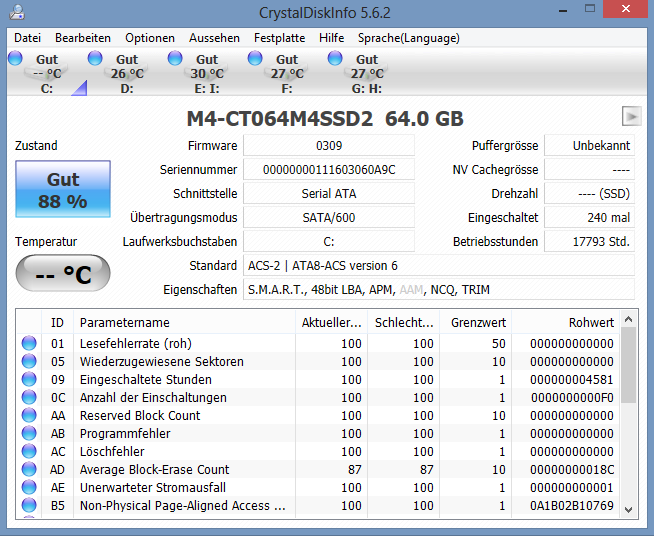Click the CrystalDiskInfo title bar app icon
This screenshot has width=654, height=536.
17,12
